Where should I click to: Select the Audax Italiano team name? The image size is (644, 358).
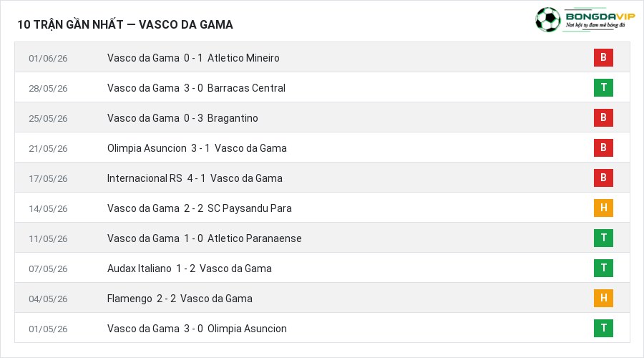(x=140, y=268)
